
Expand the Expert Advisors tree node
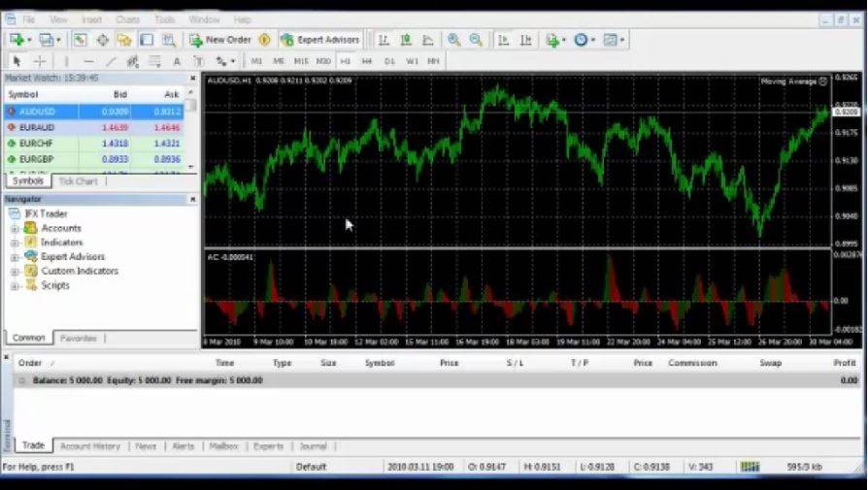tap(15, 257)
